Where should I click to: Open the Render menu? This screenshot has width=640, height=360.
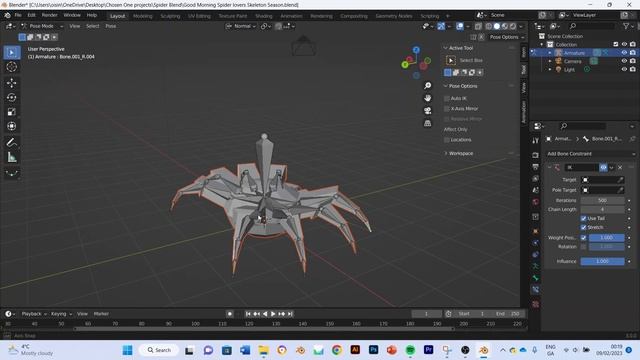(x=49, y=15)
